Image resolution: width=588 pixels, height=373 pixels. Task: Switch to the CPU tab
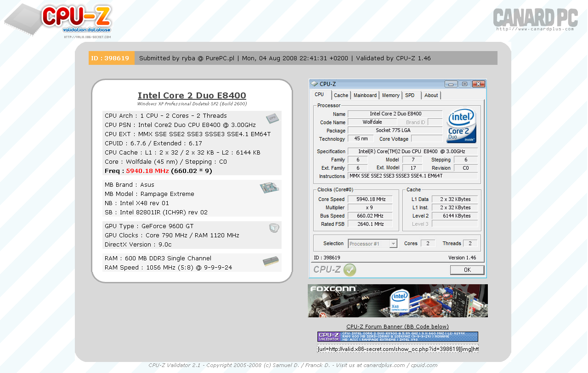(319, 95)
